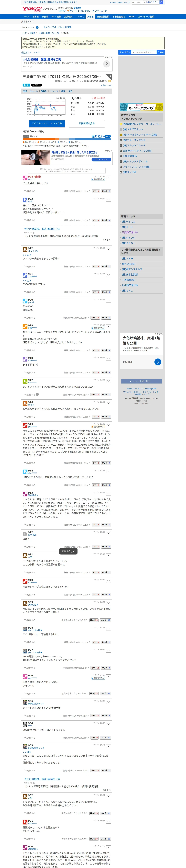Click the reply arrow on post 924
The height and width of the screenshot is (868, 186).
point(25,191)
